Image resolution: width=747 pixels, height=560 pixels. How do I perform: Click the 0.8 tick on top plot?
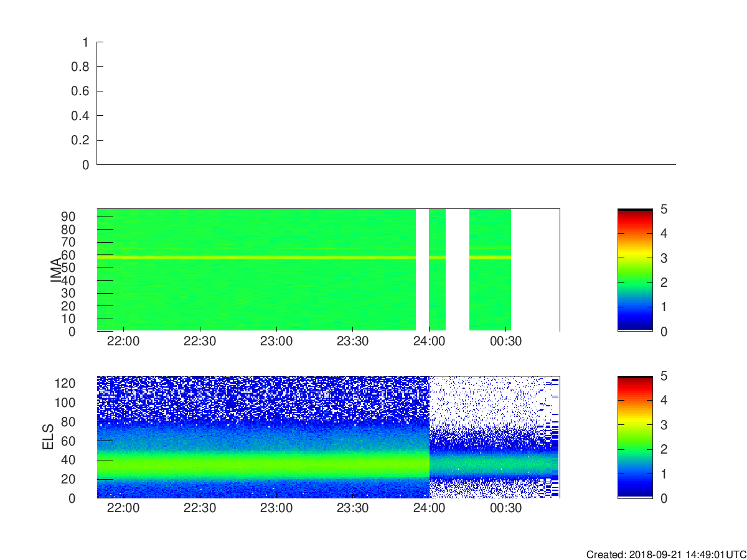coord(82,67)
